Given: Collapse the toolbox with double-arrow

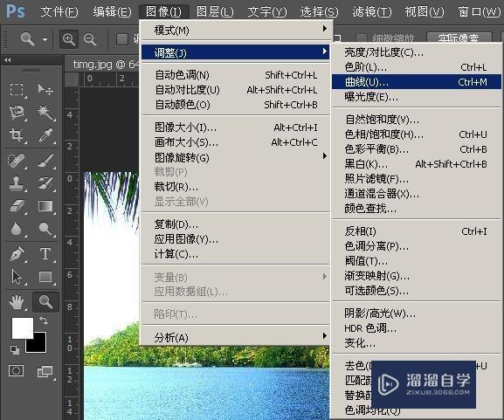Looking at the screenshot, I should 7,59.
